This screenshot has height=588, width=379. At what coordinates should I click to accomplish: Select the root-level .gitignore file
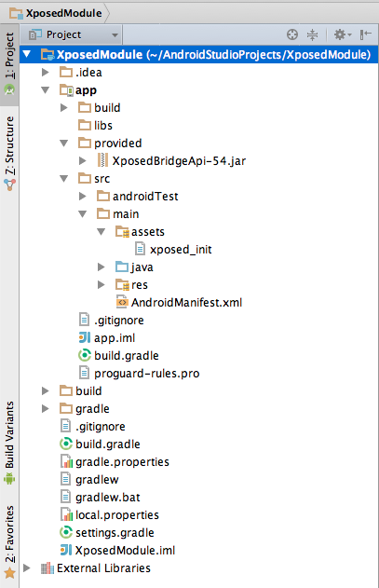101,427
